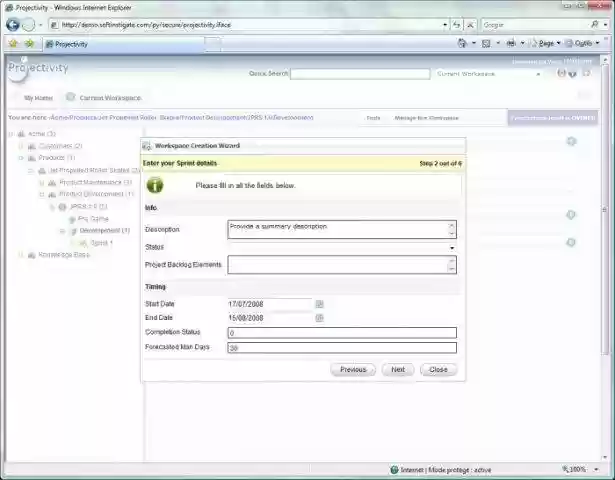The height and width of the screenshot is (480, 615).
Task: Click the Google search box in the browser
Action: [x=535, y=25]
